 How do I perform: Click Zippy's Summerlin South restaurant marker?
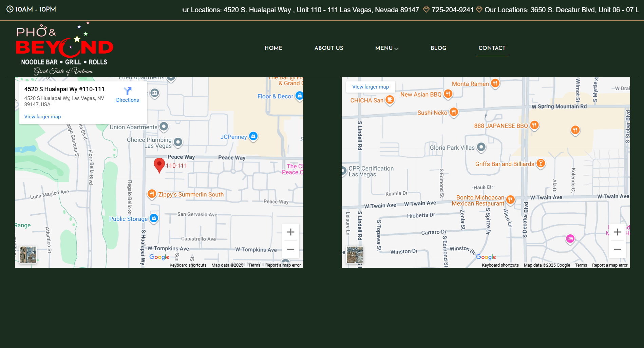[152, 194]
